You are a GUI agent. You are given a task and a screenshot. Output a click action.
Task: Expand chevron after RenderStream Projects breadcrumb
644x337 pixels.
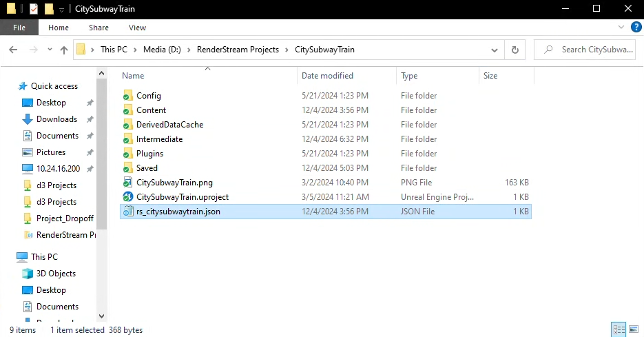(287, 50)
